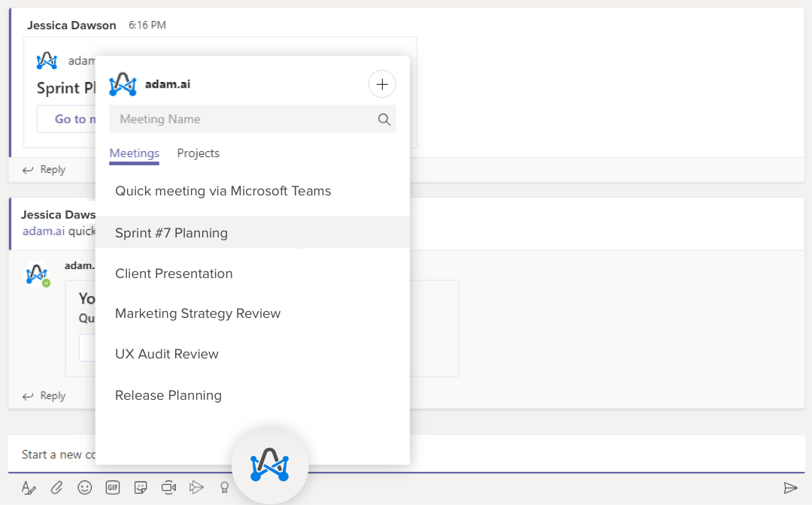Click the search magnifier in adam.ai popup
This screenshot has width=812, height=505.
click(x=383, y=119)
